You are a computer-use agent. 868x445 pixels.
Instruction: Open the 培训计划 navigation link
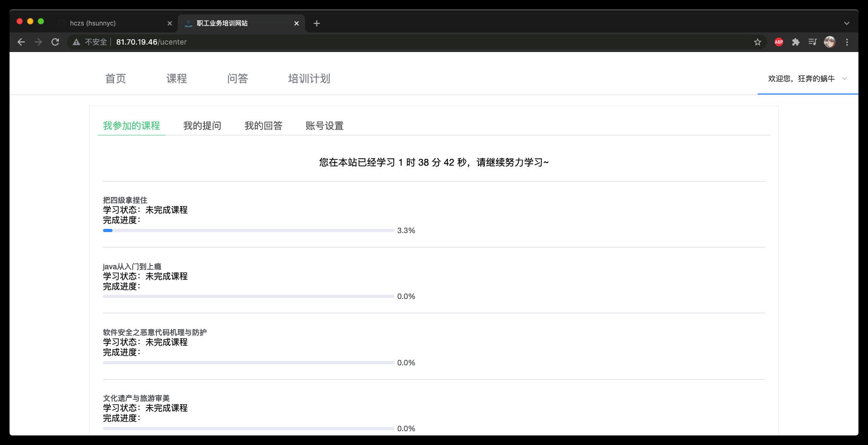click(x=309, y=79)
